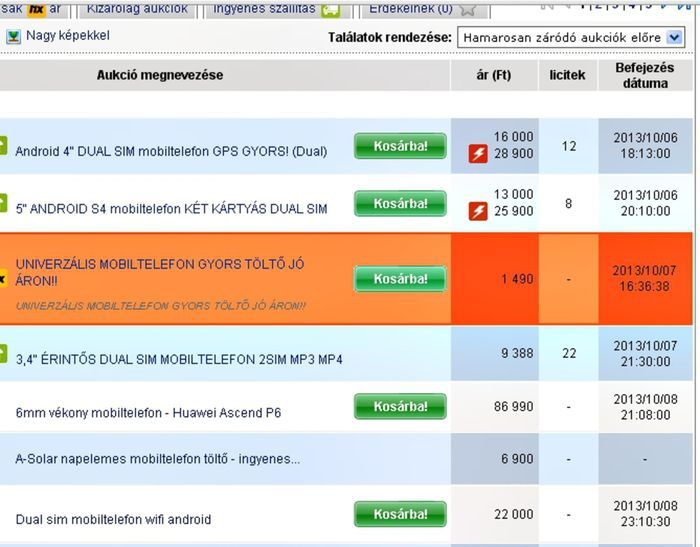Click the green icon left of Android 4" row
The width and height of the screenshot is (700, 547).
[3, 146]
